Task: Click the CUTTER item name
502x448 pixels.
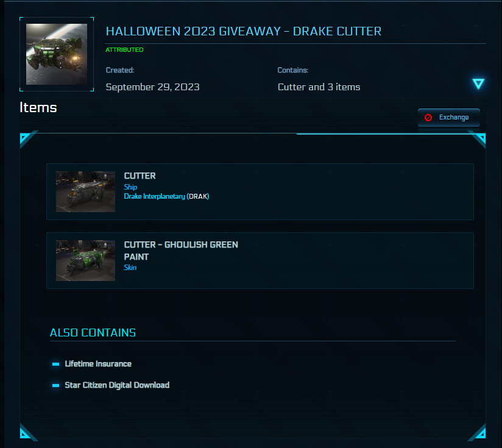Action: point(140,176)
